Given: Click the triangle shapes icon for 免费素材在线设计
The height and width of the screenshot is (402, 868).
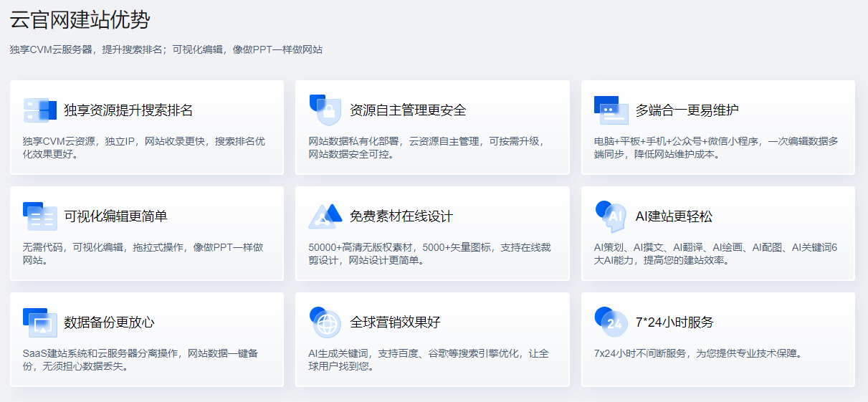Looking at the screenshot, I should (326, 216).
